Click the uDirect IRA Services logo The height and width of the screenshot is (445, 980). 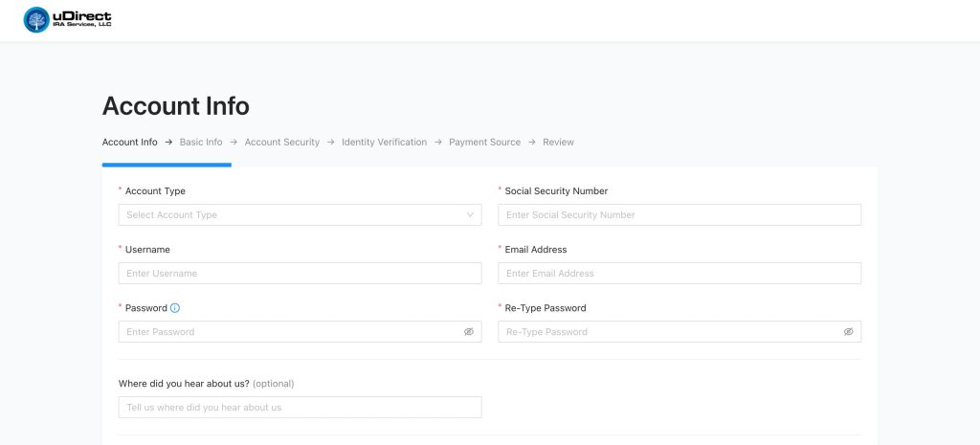[x=67, y=20]
